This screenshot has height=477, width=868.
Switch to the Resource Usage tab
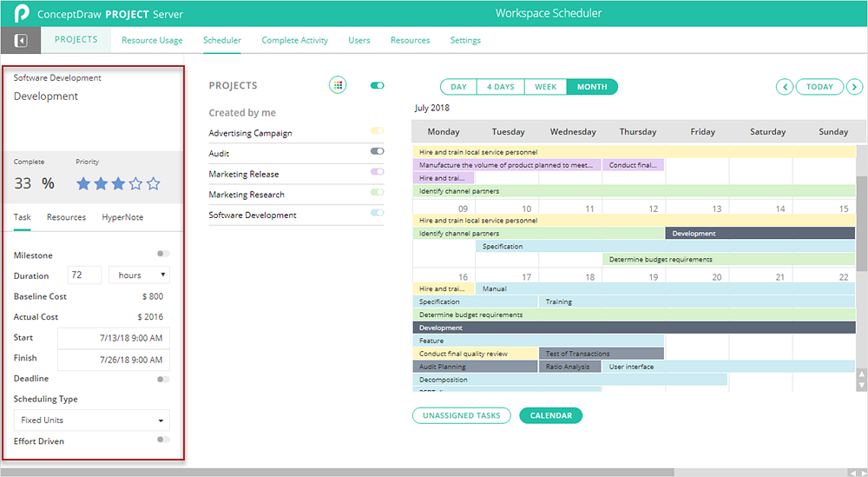tap(152, 40)
